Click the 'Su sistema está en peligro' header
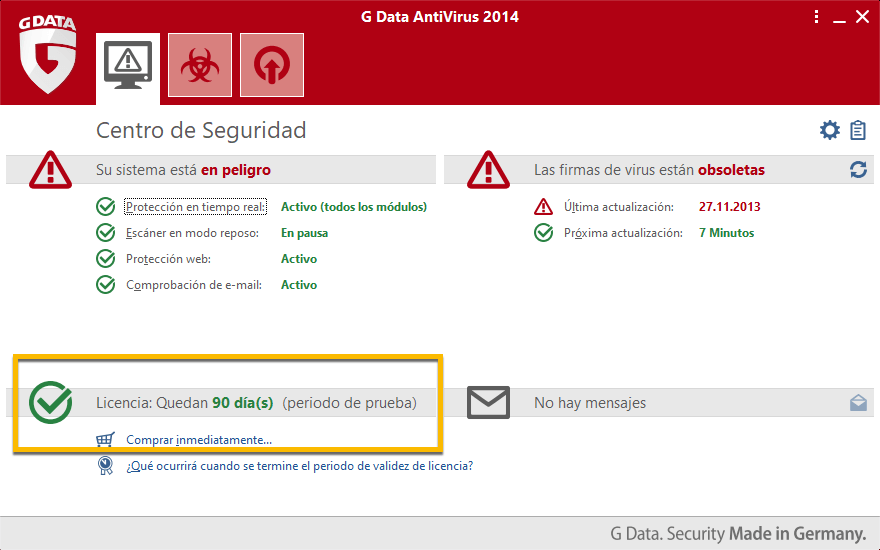 tap(183, 169)
